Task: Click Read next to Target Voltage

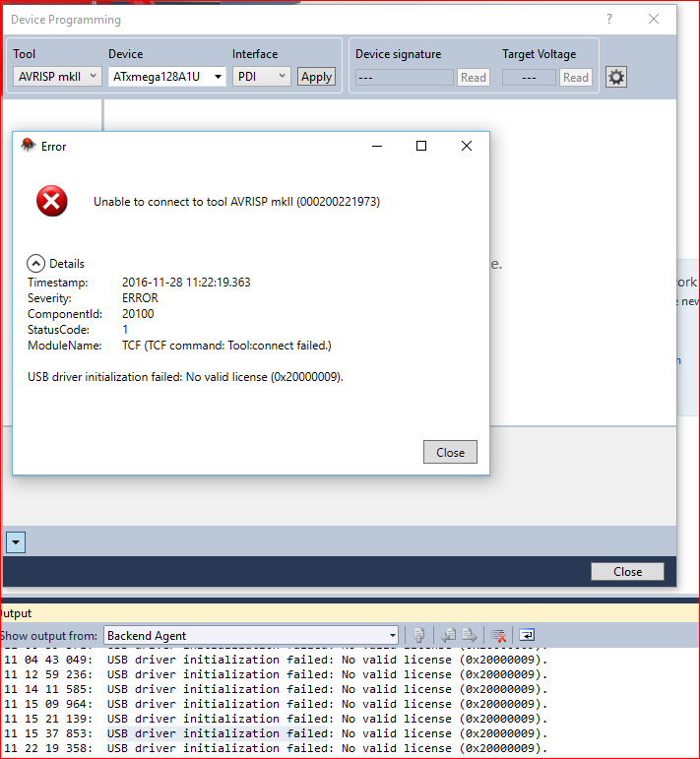Action: tap(576, 78)
